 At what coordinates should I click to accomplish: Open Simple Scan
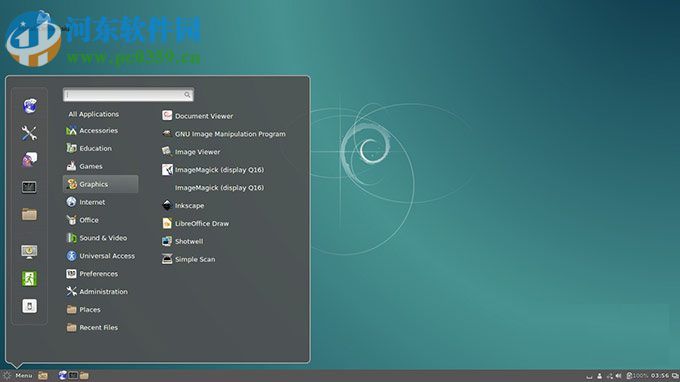(188, 259)
